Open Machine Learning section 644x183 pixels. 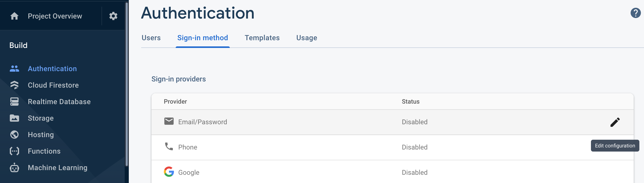tap(58, 168)
